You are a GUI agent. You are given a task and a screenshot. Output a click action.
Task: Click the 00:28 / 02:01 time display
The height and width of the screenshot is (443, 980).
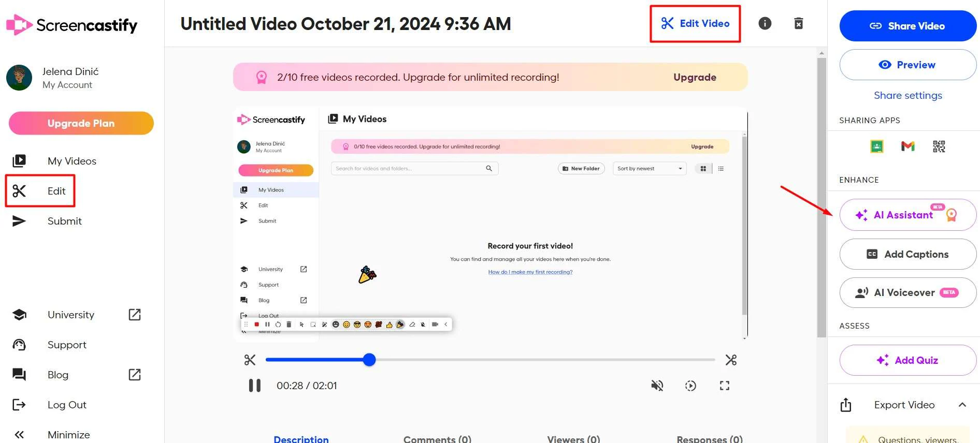click(x=307, y=386)
